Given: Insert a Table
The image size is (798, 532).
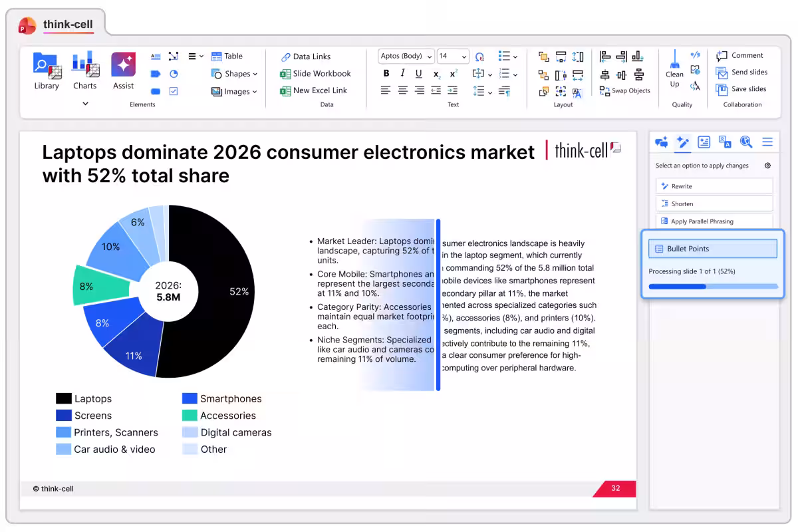Looking at the screenshot, I should point(227,57).
